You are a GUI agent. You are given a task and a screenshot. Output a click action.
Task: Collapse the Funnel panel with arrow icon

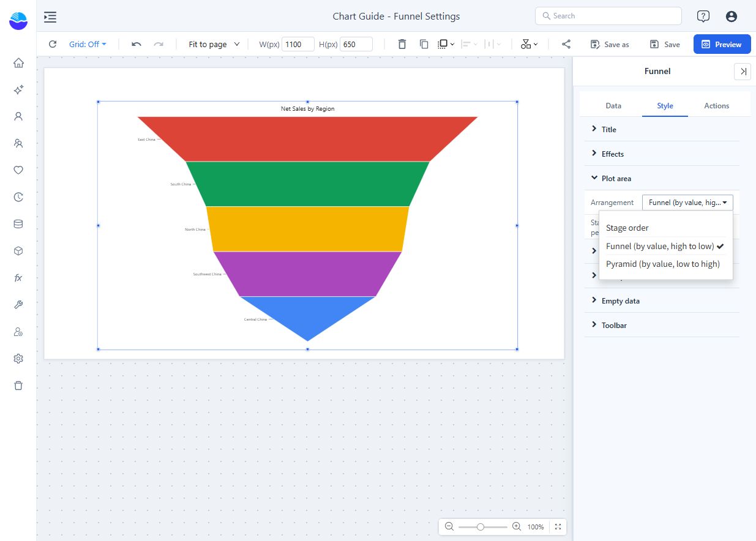(743, 72)
